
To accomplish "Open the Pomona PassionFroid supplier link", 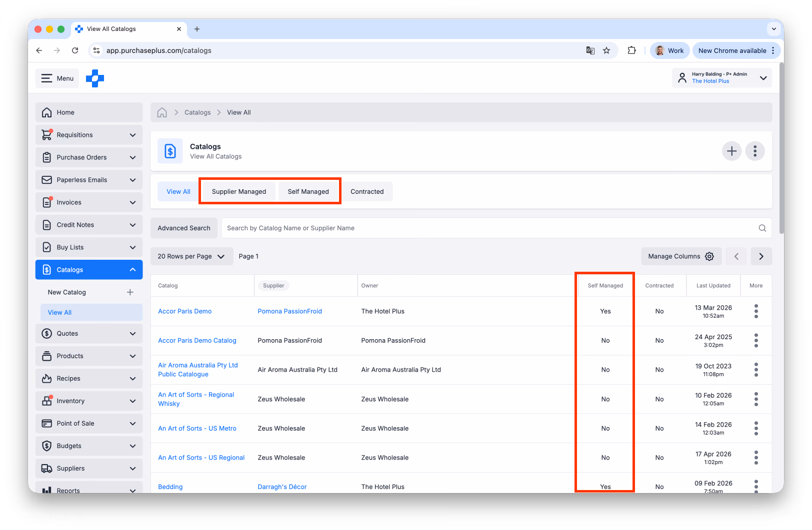I will [x=290, y=311].
